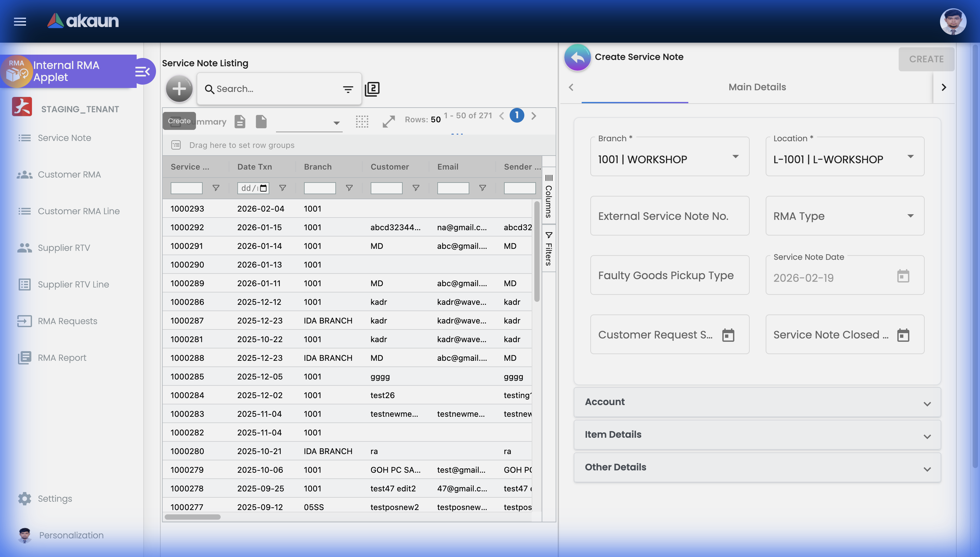This screenshot has height=557, width=980.
Task: Switch to the Main Details tab
Action: pyautogui.click(x=757, y=87)
